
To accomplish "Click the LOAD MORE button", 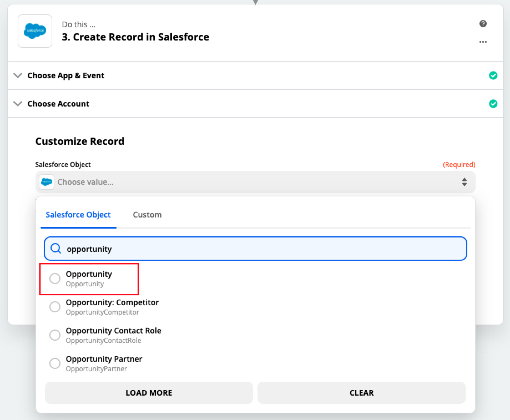I will (149, 393).
